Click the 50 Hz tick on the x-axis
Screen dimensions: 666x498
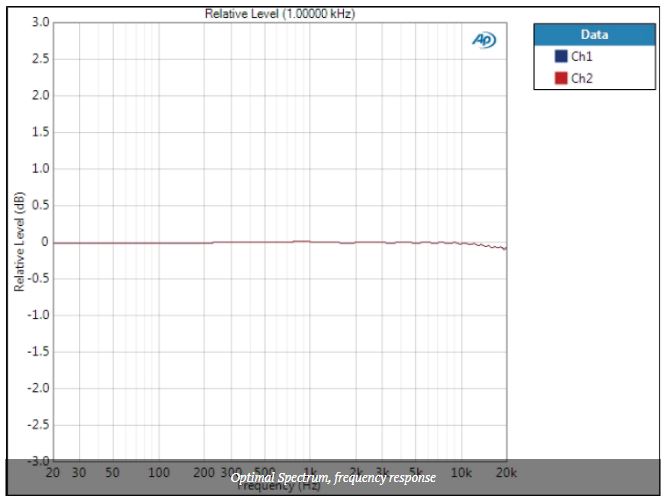pos(113,472)
